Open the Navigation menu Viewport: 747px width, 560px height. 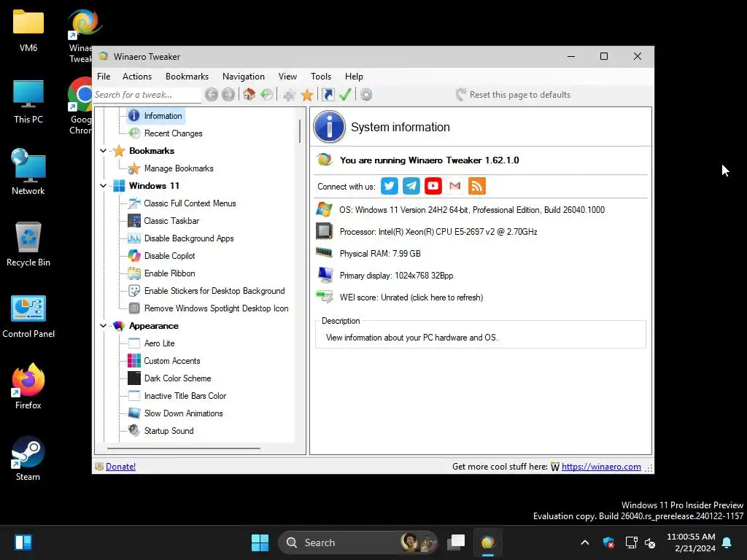pos(244,76)
